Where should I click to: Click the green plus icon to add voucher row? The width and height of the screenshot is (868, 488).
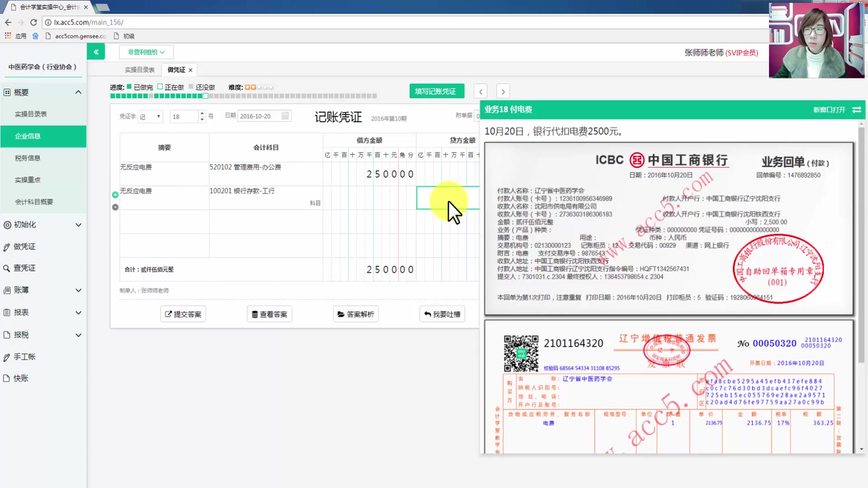point(115,195)
